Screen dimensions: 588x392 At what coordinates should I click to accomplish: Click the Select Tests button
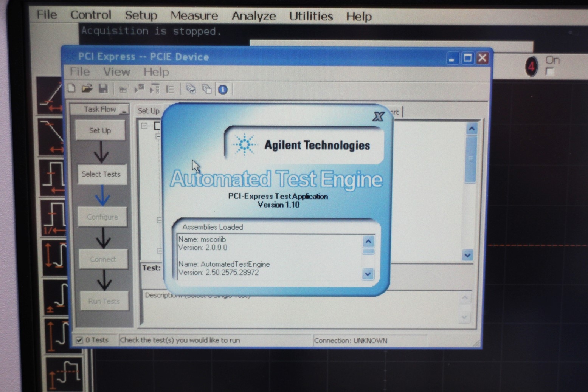(x=101, y=174)
